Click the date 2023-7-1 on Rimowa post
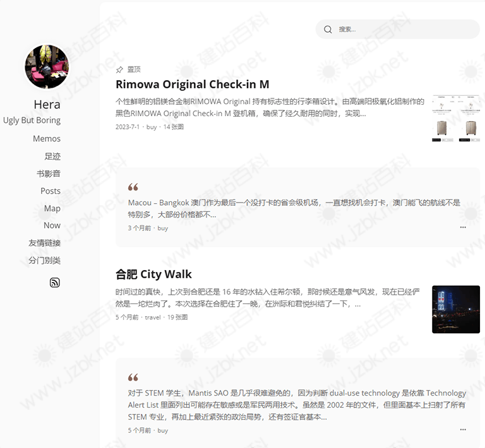 click(x=128, y=127)
